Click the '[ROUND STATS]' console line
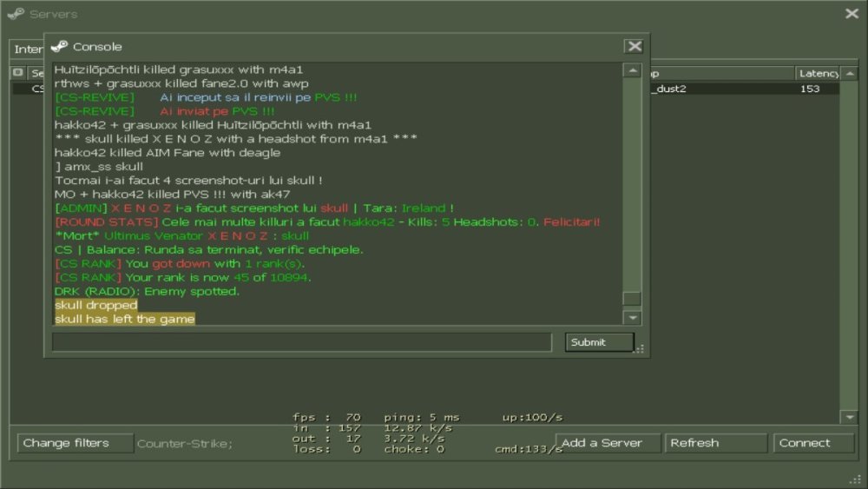 tap(327, 222)
